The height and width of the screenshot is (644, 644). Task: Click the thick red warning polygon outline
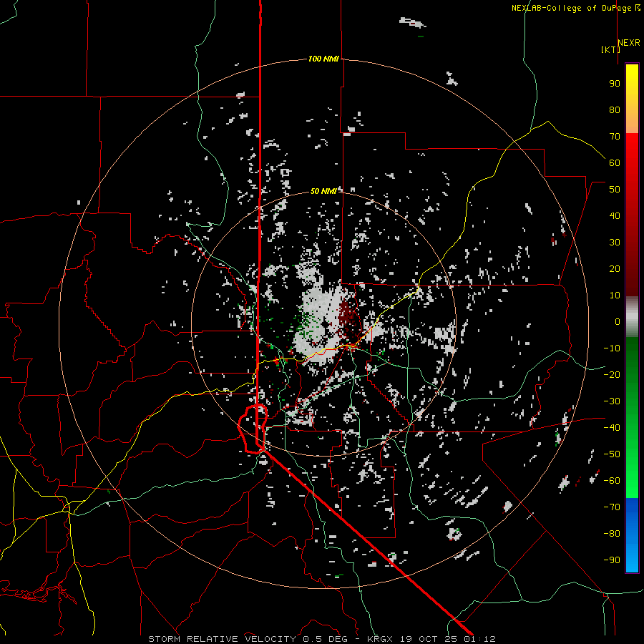pos(252,429)
